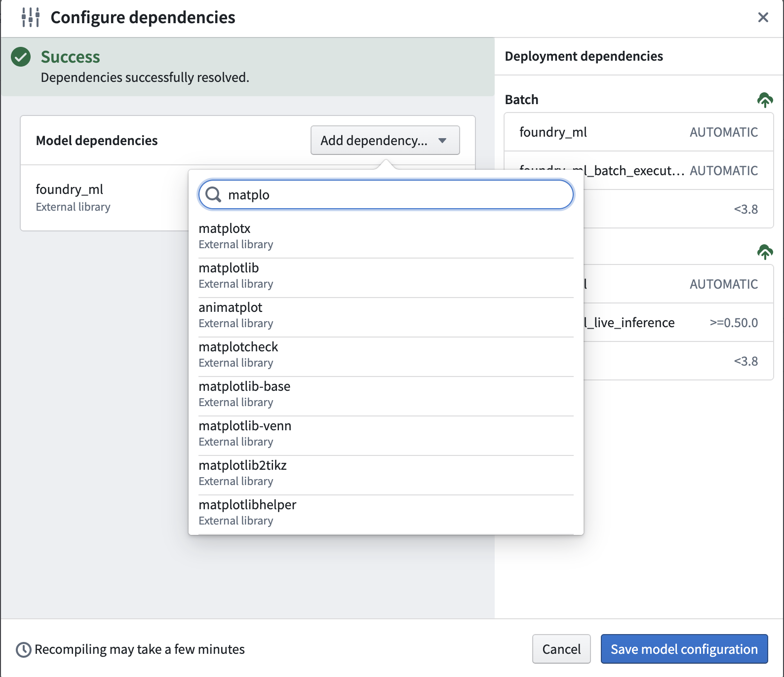
Task: Click the green Success checkmark icon
Action: pos(21,57)
